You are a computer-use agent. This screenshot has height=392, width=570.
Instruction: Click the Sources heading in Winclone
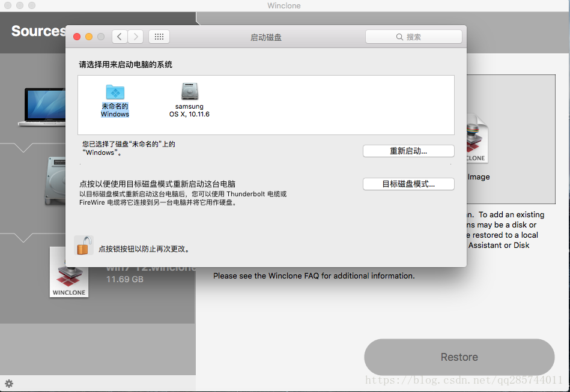click(x=38, y=31)
